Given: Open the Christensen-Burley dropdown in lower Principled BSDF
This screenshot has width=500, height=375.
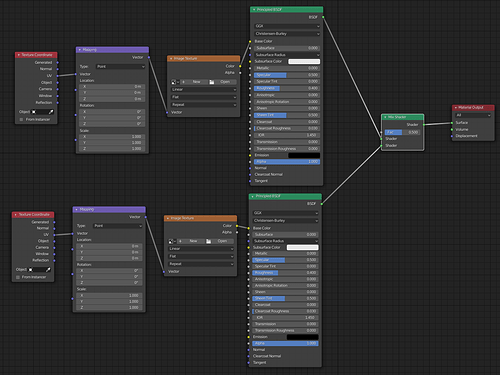Looking at the screenshot, I should [286, 220].
